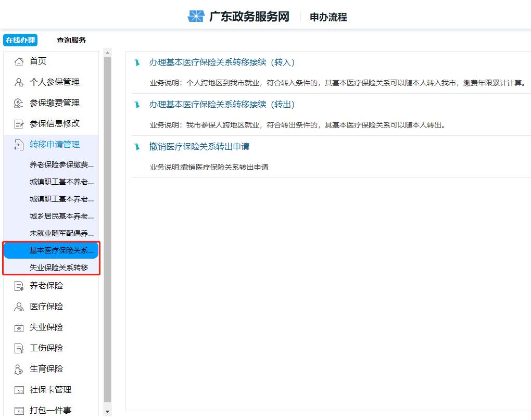
Task: Click the sidebar scrollbar down arrow
Action: point(107,411)
